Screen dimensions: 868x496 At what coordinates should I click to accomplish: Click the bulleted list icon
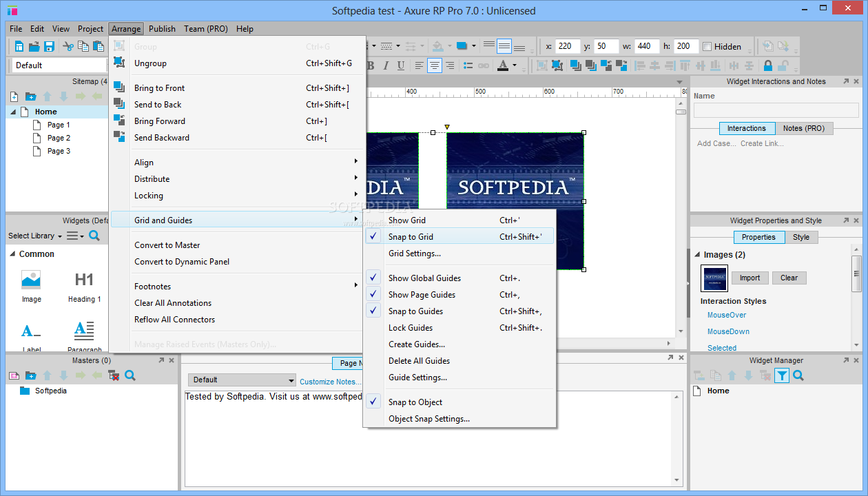[468, 65]
